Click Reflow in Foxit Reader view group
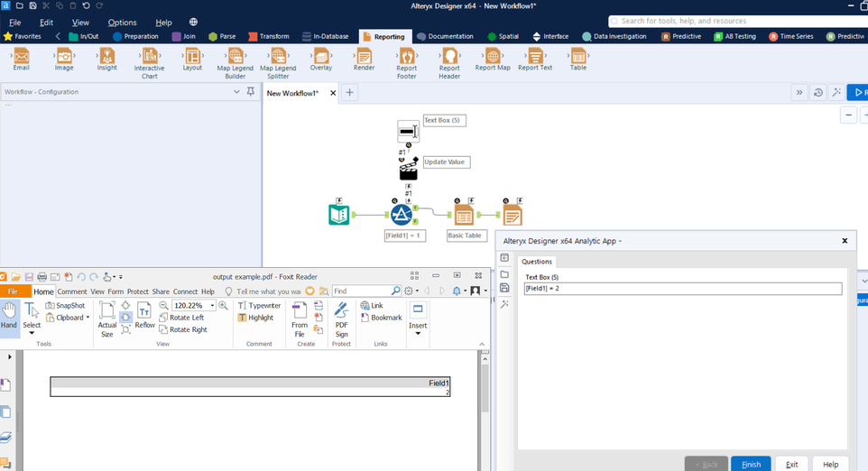Image resolution: width=868 pixels, height=471 pixels. pos(144,316)
